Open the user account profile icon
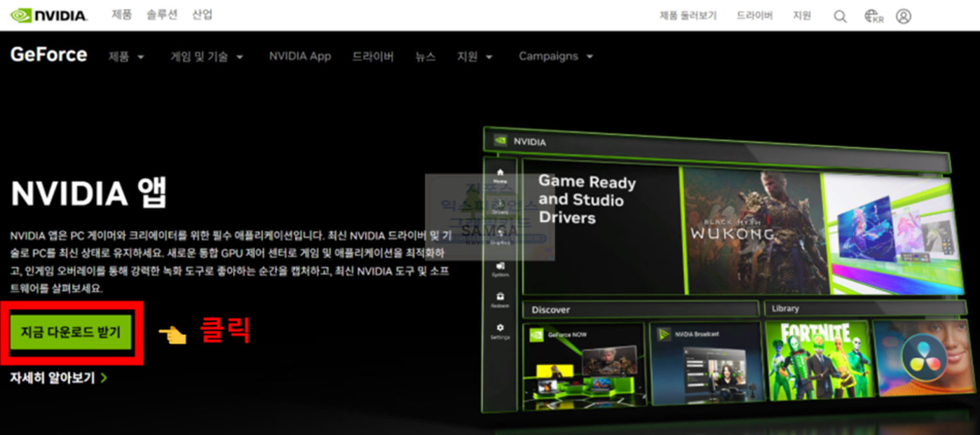 903,16
